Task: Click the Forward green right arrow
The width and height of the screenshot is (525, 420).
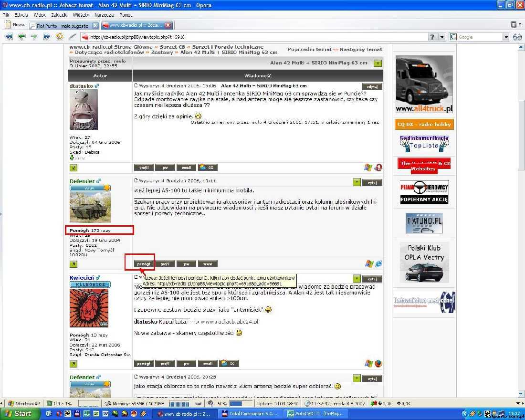Action: pyautogui.click(x=34, y=36)
